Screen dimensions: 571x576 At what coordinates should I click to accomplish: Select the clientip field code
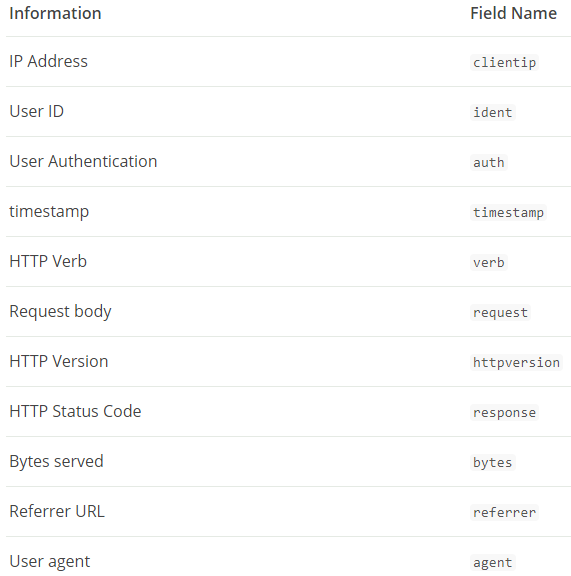(504, 62)
